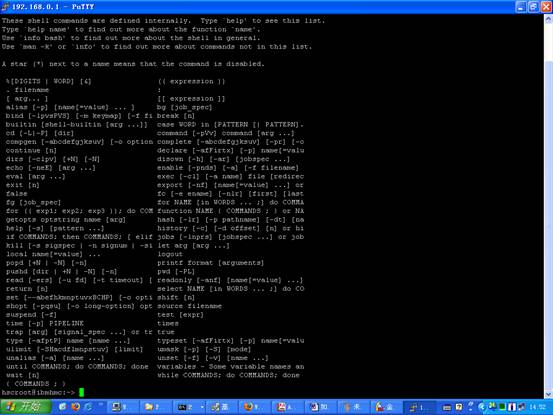Open PuTTY system menu icon in title bar
Viewport: 553px width, 415px height.
point(5,7)
